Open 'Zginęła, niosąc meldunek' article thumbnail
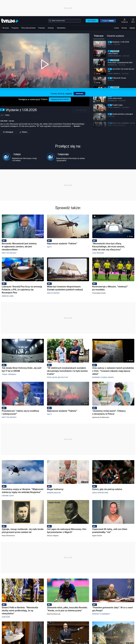The width and height of the screenshot is (136, 644). 23,512
